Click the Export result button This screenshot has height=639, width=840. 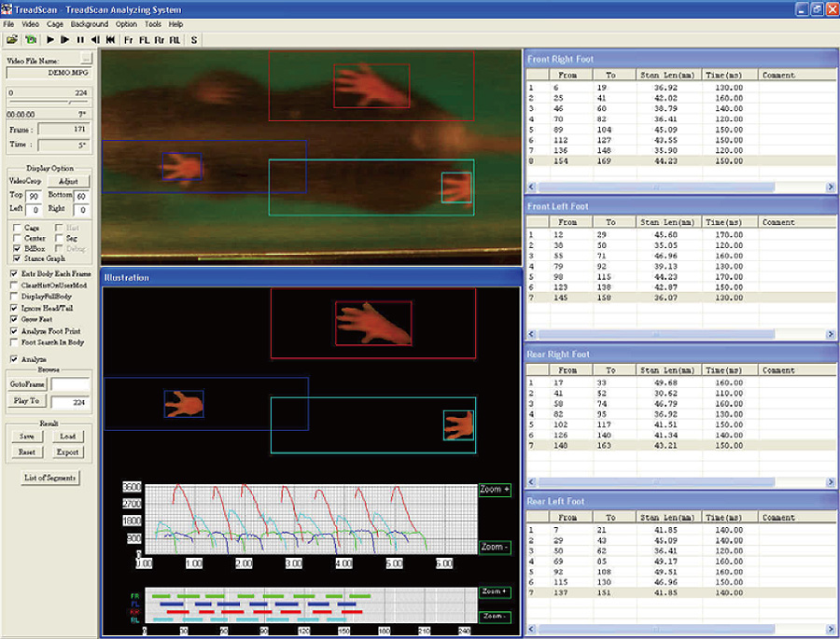tap(67, 452)
